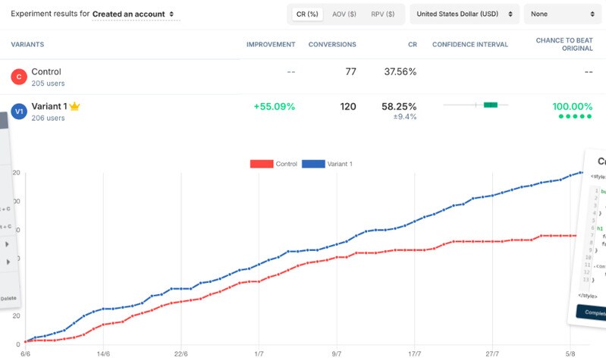Click the blue V1 variant badge
606x364 pixels.
[19, 112]
